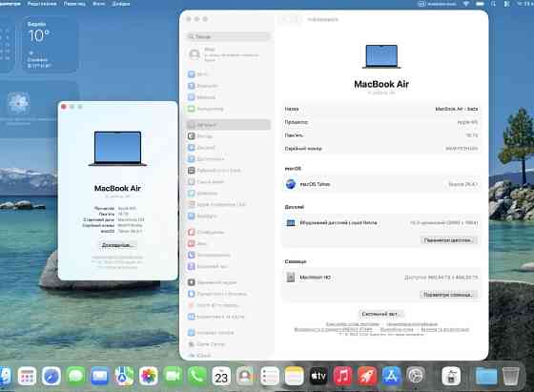Click MacBook Air image in About window

[117, 149]
